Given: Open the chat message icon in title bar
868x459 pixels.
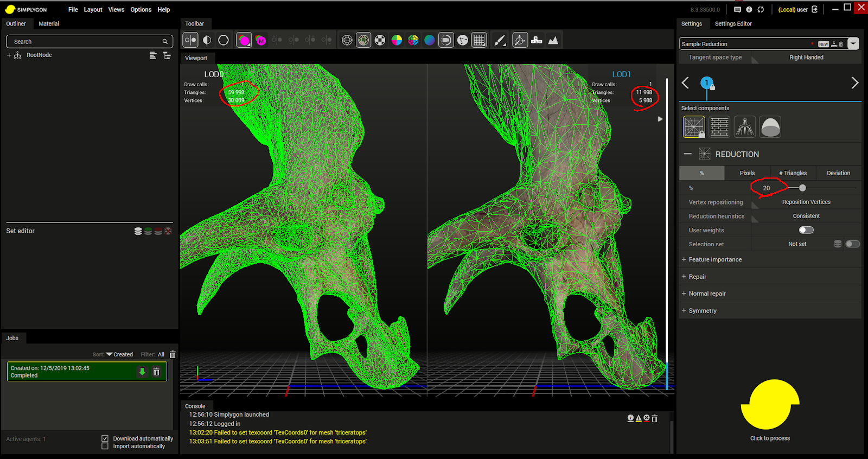Looking at the screenshot, I should (x=737, y=9).
